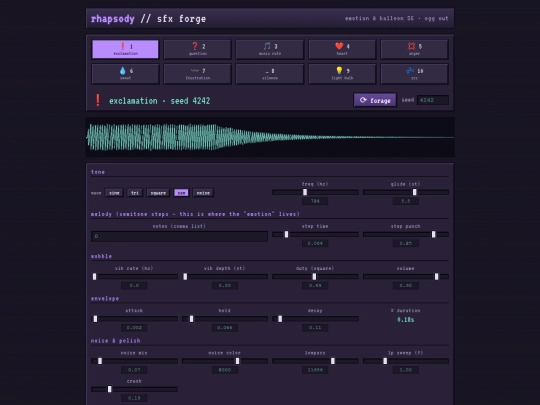Choose the music note preset
The height and width of the screenshot is (405, 540).
click(270, 49)
